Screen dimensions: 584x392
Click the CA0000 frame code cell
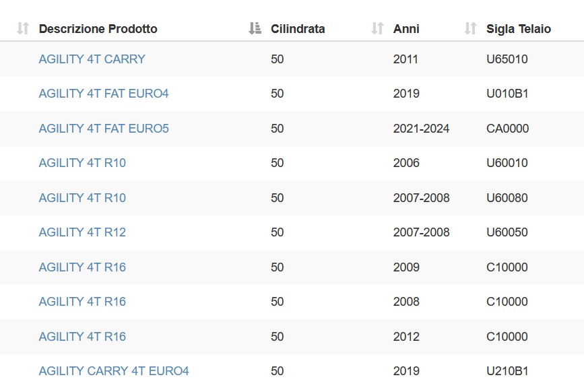(507, 129)
